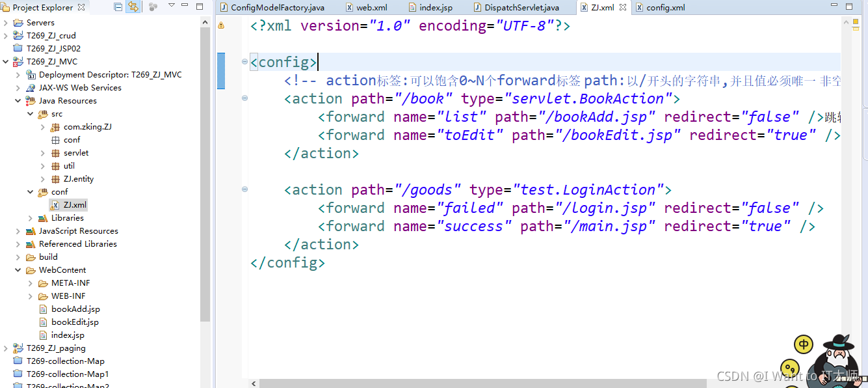Collapse the T269_ZJ_MVC project

coord(6,62)
